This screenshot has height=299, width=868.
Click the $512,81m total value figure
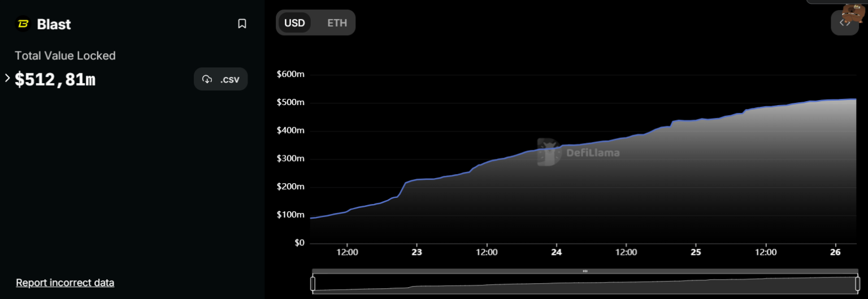[55, 80]
